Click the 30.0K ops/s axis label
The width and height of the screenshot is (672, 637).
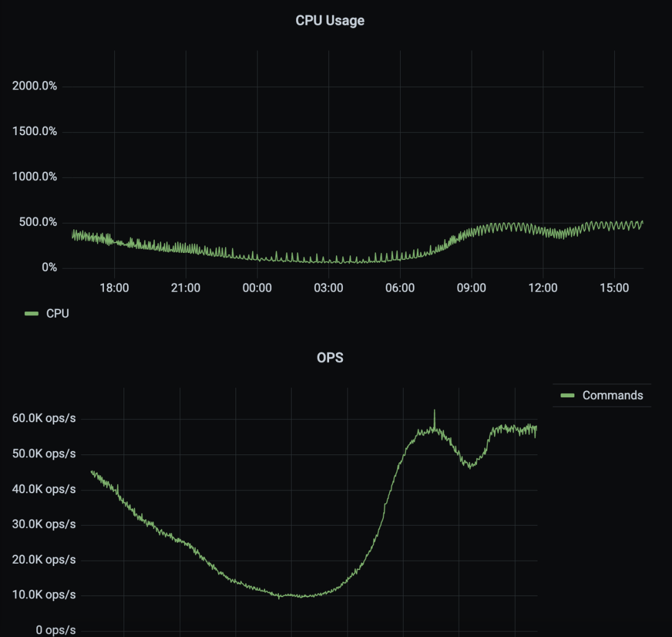(44, 524)
